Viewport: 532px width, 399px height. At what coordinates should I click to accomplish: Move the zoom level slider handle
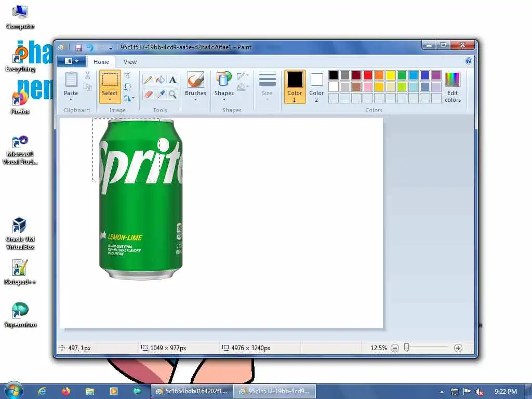[x=406, y=348]
